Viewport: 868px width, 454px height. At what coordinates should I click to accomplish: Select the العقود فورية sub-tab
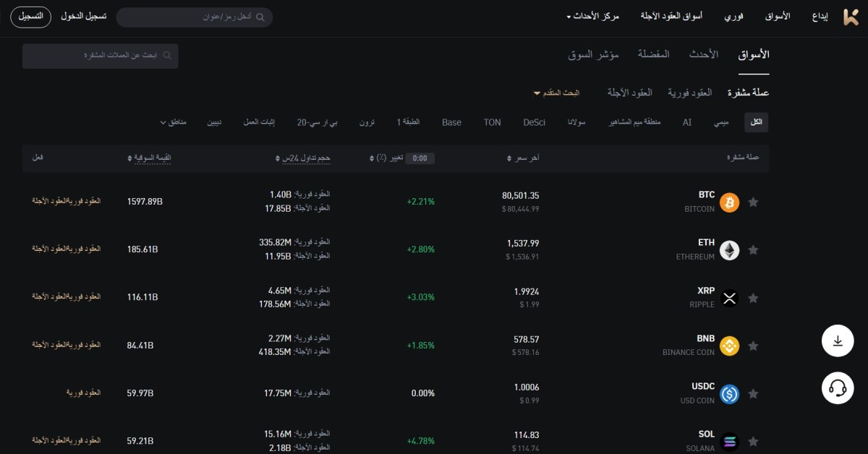coord(689,93)
